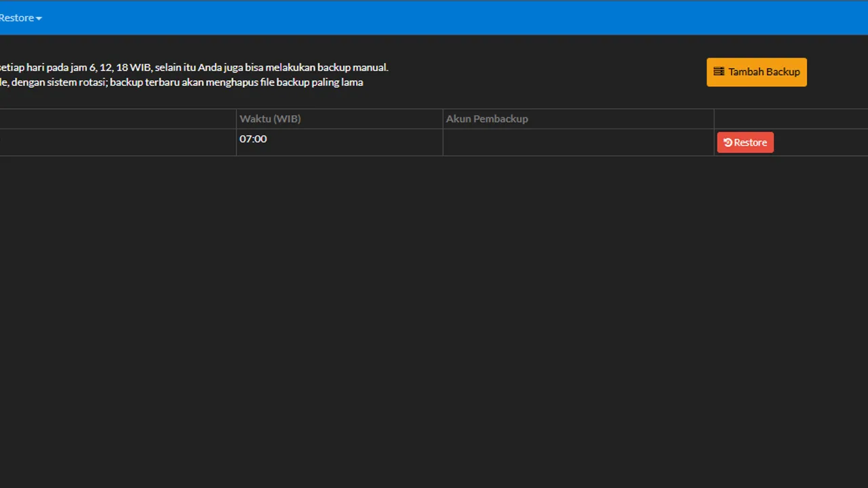Click the Tambah Backup button
The height and width of the screenshot is (488, 868).
[x=757, y=72]
